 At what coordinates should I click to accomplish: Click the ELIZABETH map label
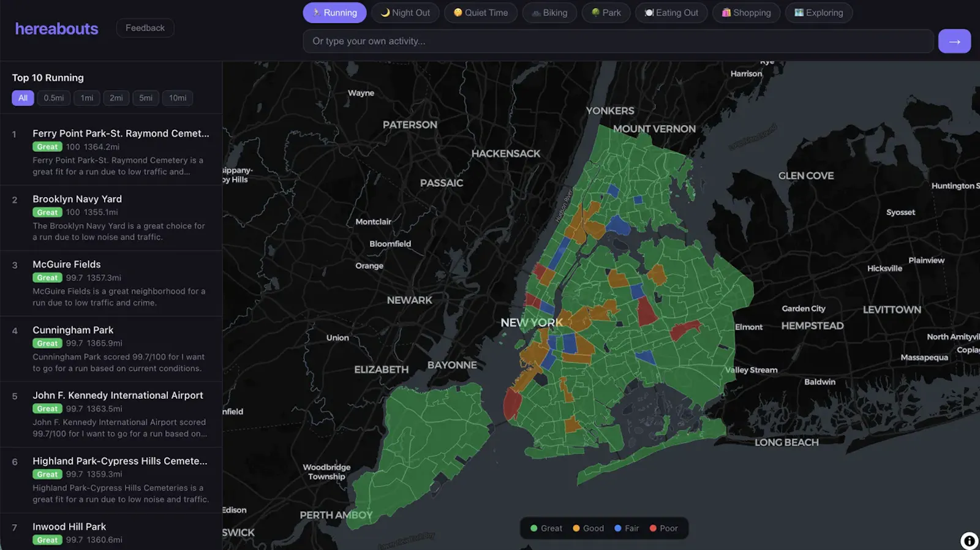pyautogui.click(x=381, y=370)
